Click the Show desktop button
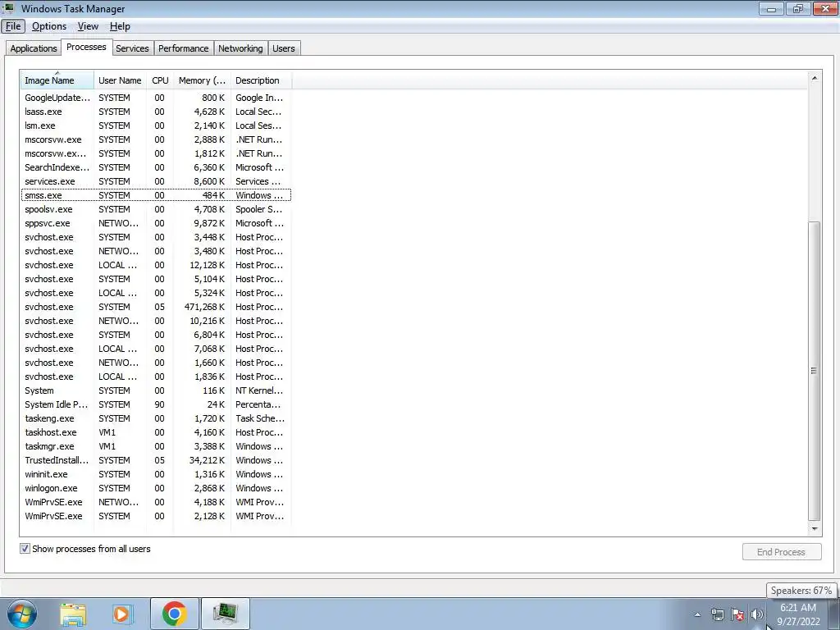The height and width of the screenshot is (630, 840). (834, 614)
